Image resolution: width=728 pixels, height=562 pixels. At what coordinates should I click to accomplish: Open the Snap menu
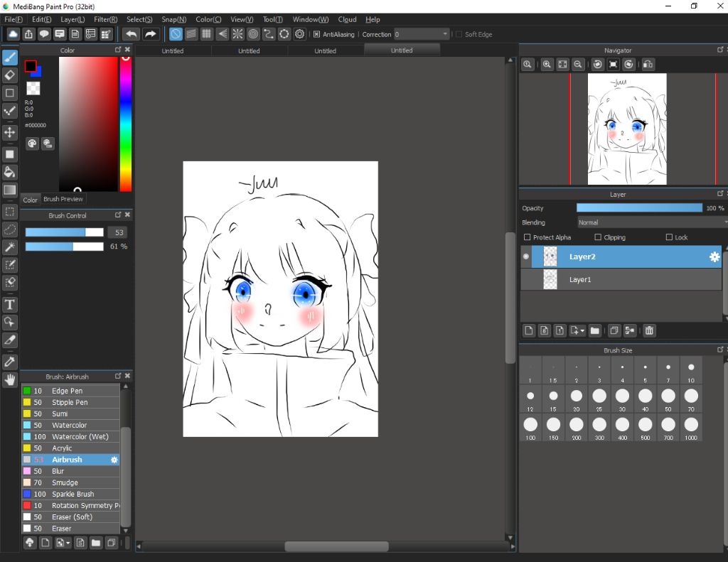pos(173,19)
